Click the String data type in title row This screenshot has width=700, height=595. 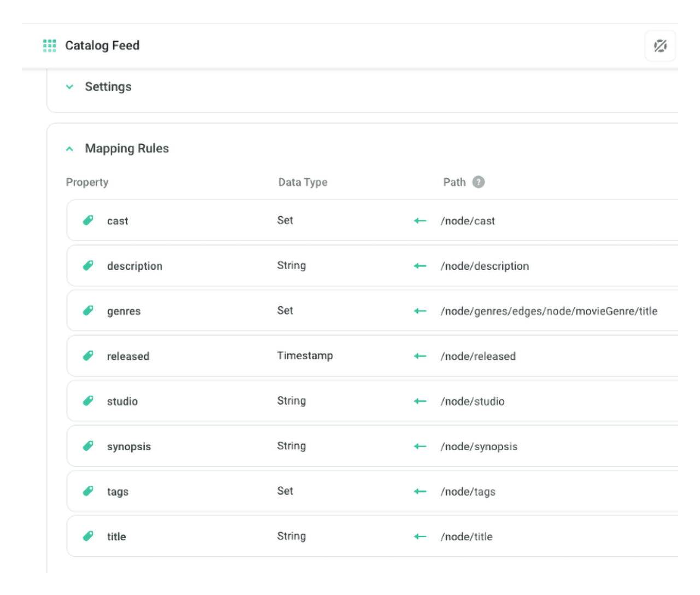[x=291, y=536]
